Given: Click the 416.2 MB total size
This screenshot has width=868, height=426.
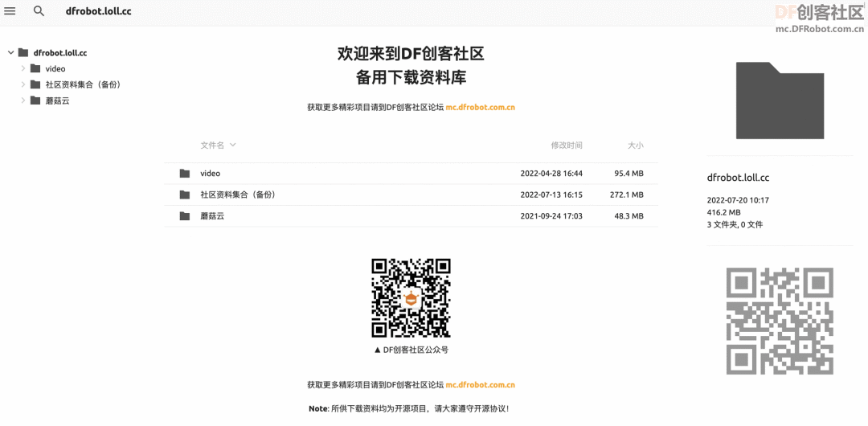Looking at the screenshot, I should [723, 212].
